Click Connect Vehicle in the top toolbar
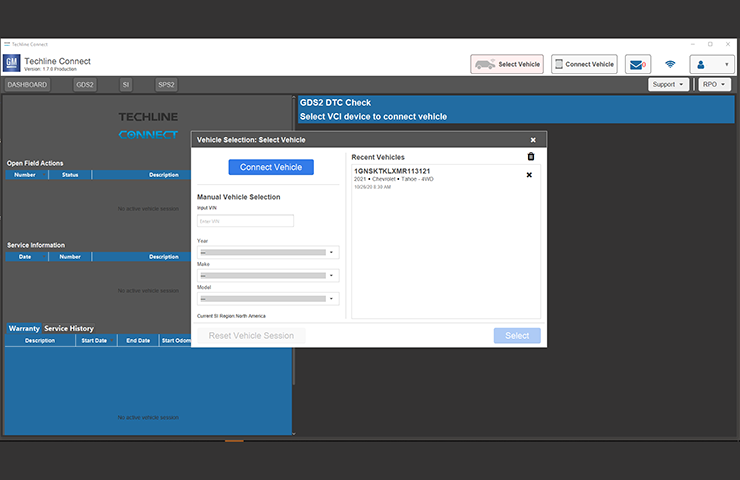 [584, 64]
